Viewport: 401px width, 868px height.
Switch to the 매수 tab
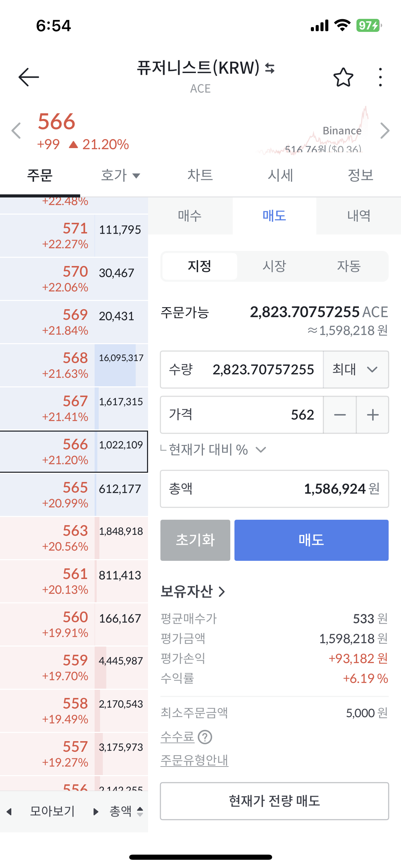pos(190,216)
